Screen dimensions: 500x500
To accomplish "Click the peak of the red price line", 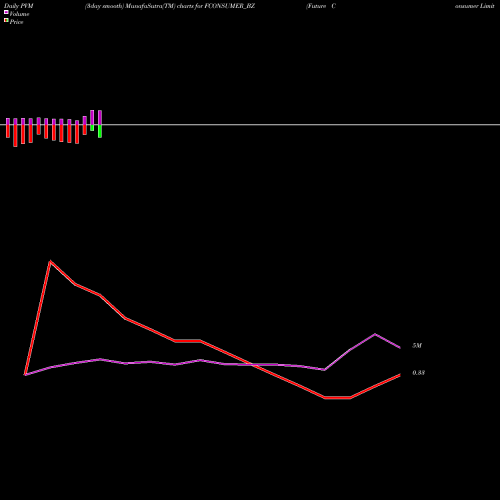I will pyautogui.click(x=50, y=262).
